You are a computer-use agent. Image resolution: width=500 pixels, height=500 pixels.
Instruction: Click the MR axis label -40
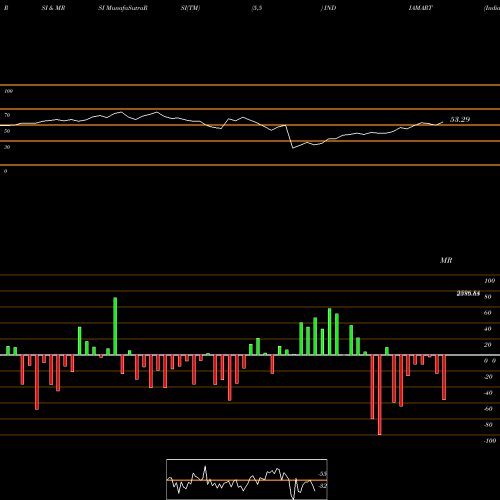[488, 393]
